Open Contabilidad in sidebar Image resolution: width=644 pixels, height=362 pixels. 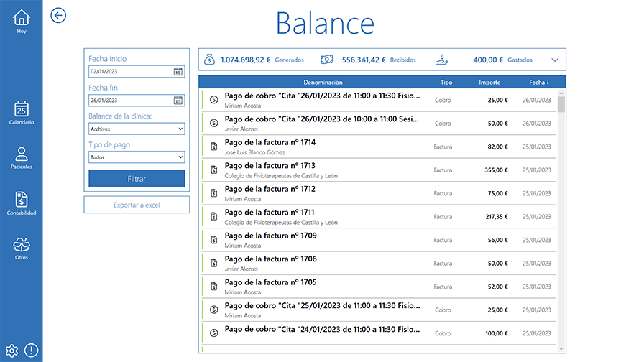(22, 203)
